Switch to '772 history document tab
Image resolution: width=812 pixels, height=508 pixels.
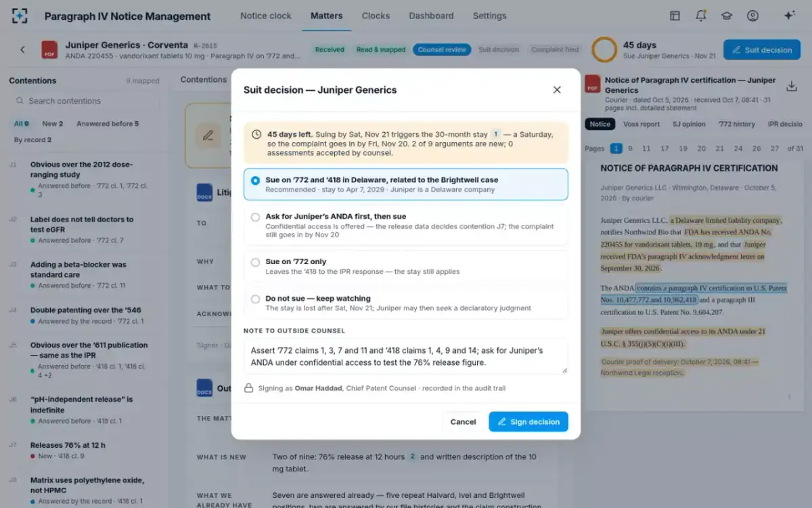[x=736, y=124]
